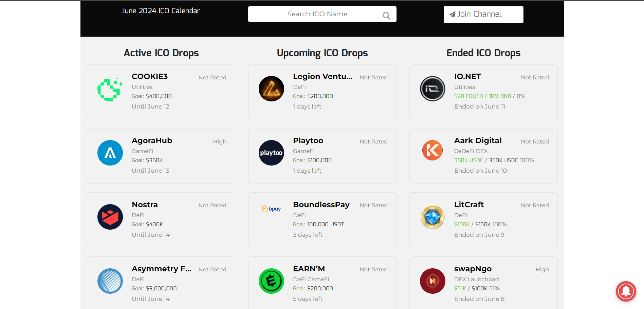Click the paper plane icon in Join Channel
This screenshot has width=644, height=309.
coord(452,14)
